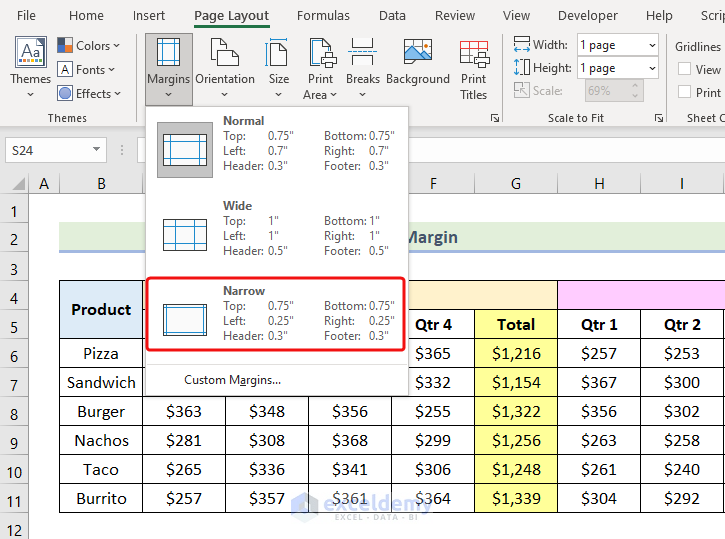The width and height of the screenshot is (725, 539).
Task: Open Scale to Fit dialog launcher
Action: (659, 118)
